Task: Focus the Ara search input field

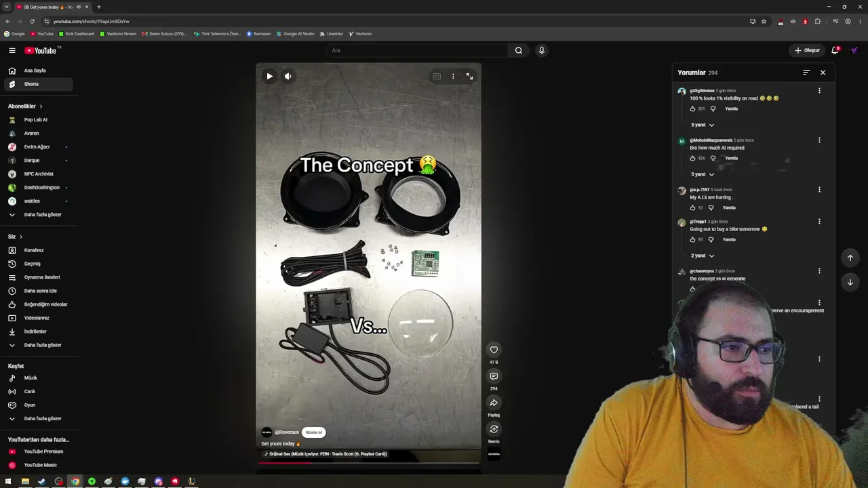Action: click(x=417, y=50)
